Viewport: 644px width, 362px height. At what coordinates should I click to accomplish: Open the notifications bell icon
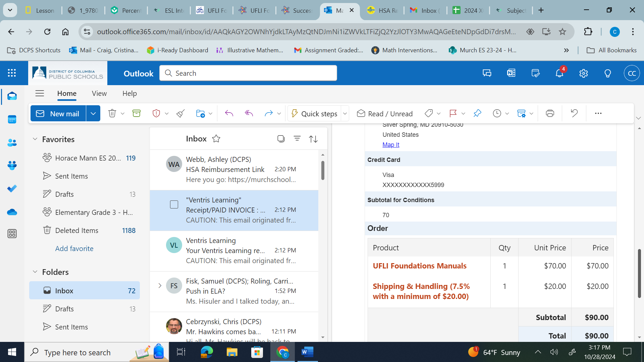[x=559, y=73]
